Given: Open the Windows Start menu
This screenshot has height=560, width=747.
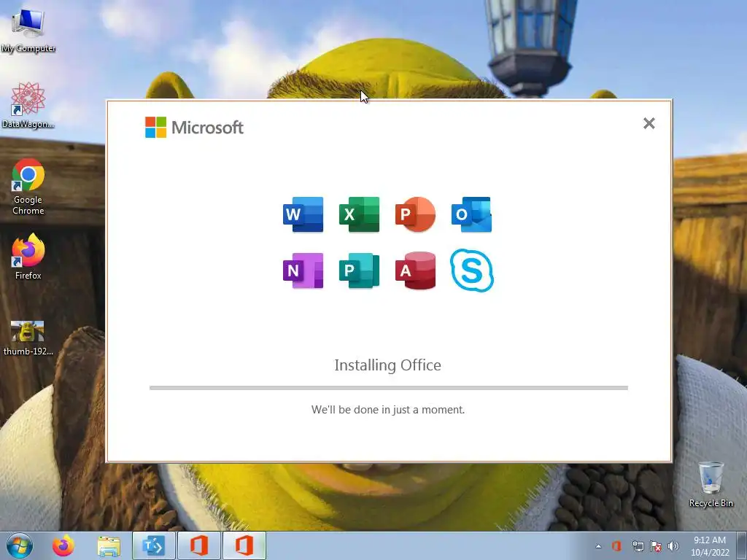Looking at the screenshot, I should pyautogui.click(x=20, y=545).
